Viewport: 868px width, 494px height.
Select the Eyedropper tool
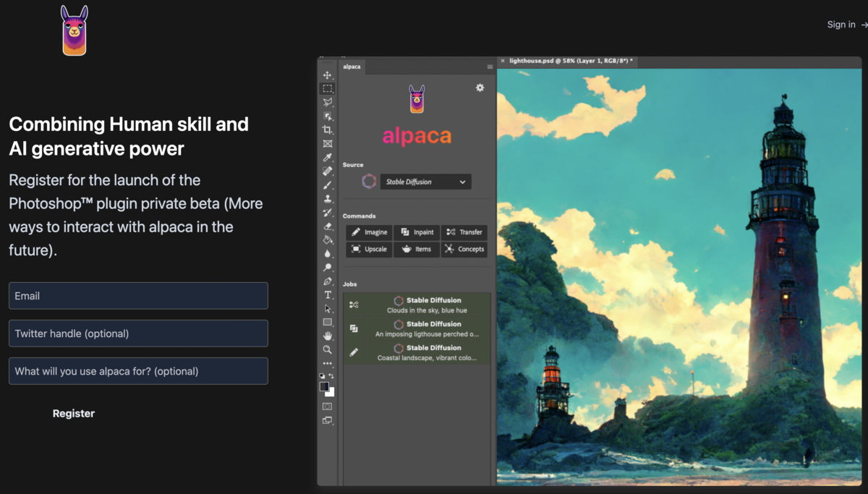click(327, 157)
